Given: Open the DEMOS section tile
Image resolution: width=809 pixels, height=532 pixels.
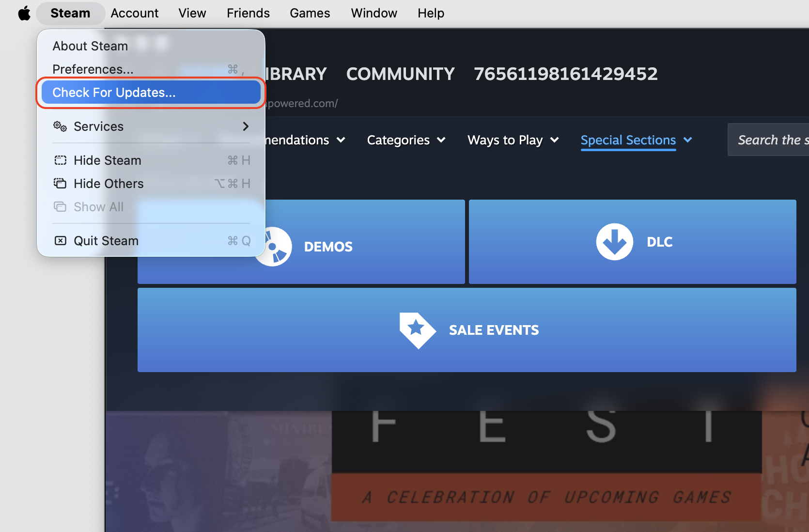Looking at the screenshot, I should (x=301, y=242).
